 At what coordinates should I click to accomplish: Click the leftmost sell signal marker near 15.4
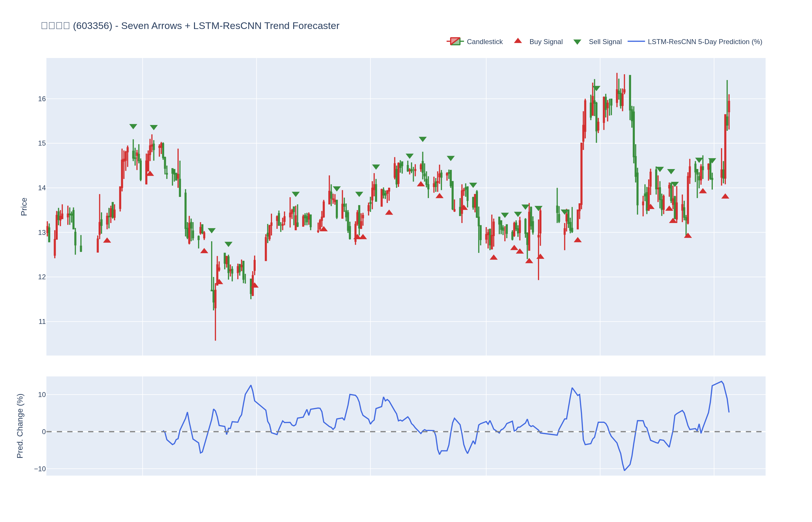click(x=133, y=126)
